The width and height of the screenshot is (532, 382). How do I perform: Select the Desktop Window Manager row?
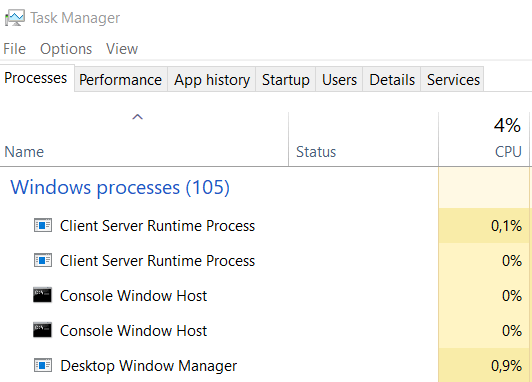(265, 365)
